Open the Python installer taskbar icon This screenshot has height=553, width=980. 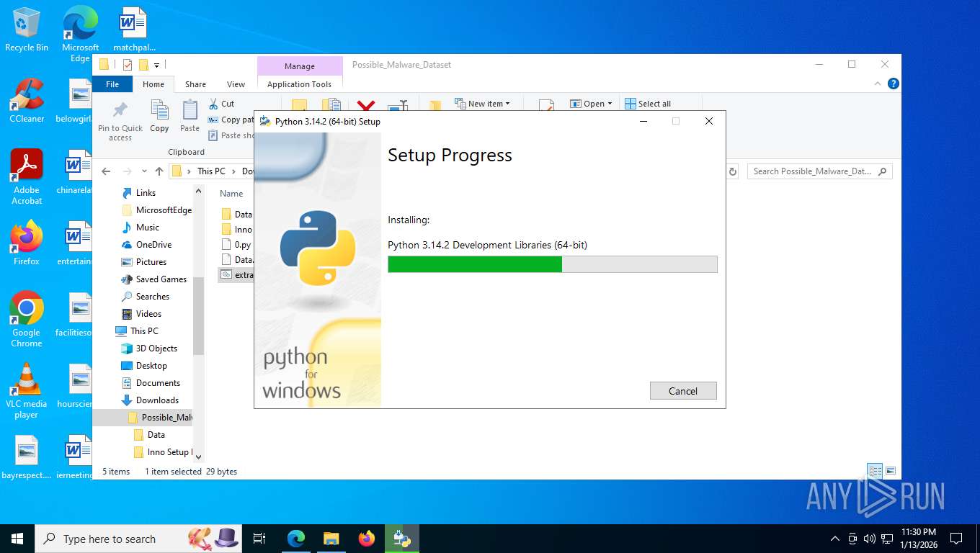[x=401, y=539]
